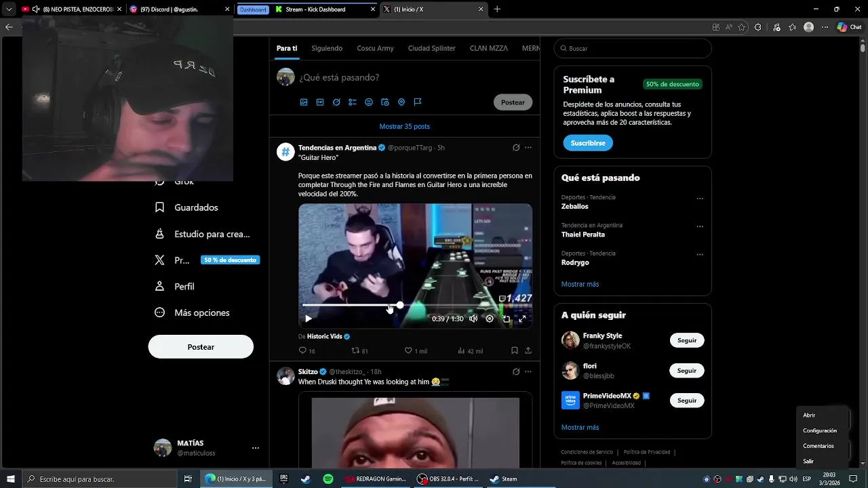Add a poll to the new post
The width and height of the screenshot is (868, 488).
tap(353, 102)
